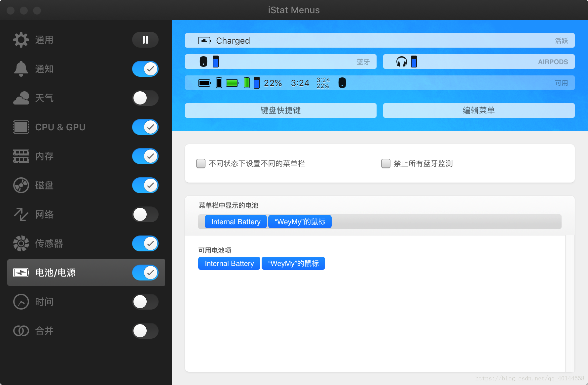Click the 可用电池项 heading
588x385 pixels.
point(215,250)
